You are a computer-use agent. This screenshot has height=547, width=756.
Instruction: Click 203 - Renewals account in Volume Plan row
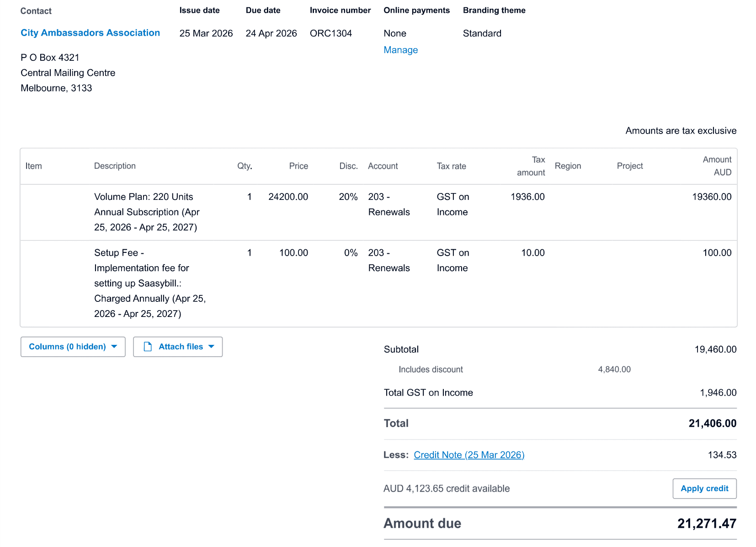[x=389, y=204]
